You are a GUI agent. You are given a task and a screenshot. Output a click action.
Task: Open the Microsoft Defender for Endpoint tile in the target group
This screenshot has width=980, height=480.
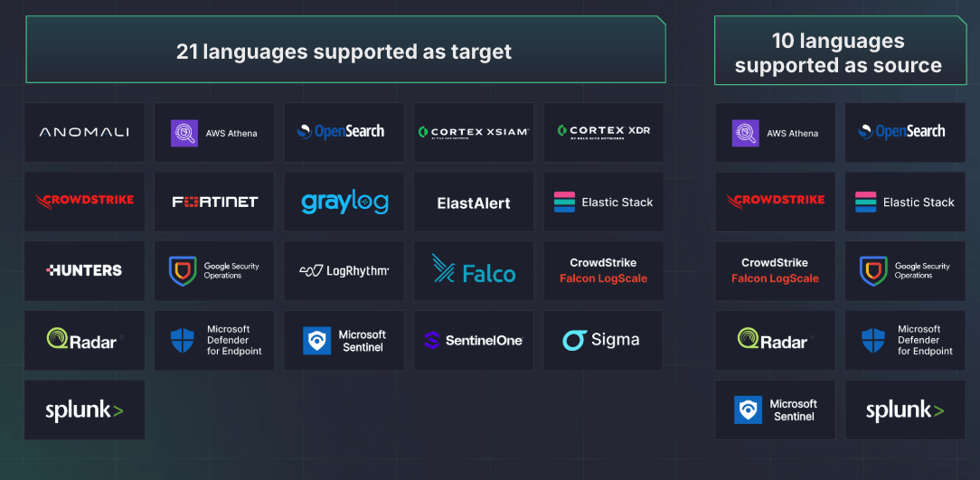[214, 341]
